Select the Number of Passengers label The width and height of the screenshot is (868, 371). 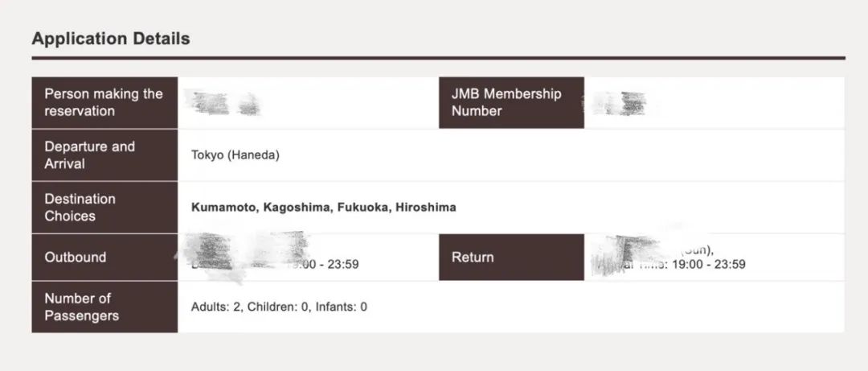coord(81,307)
